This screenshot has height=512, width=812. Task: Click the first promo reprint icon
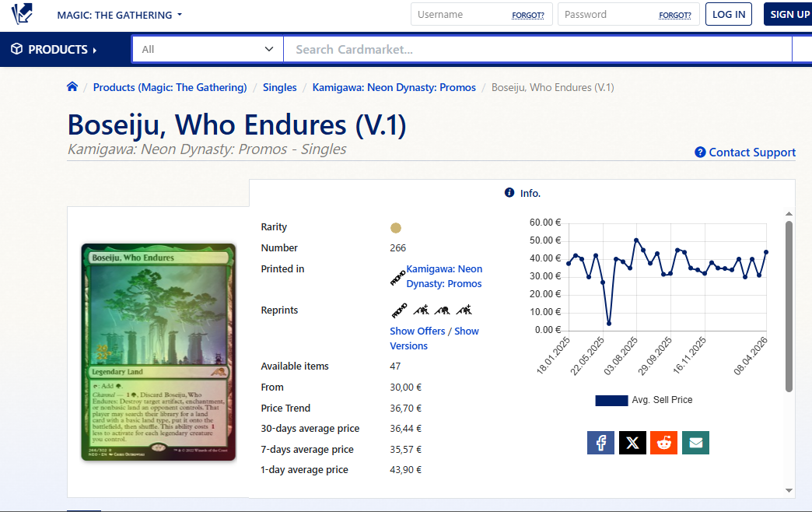[x=399, y=310]
